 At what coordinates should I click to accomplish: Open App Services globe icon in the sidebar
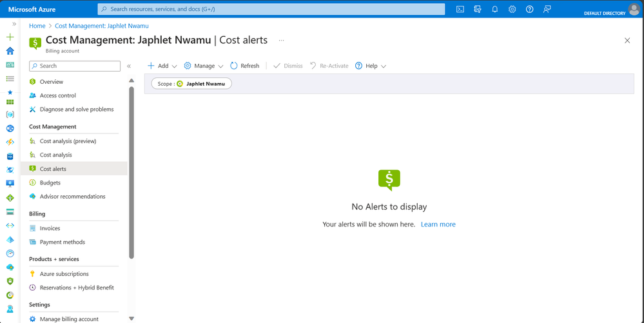10,129
